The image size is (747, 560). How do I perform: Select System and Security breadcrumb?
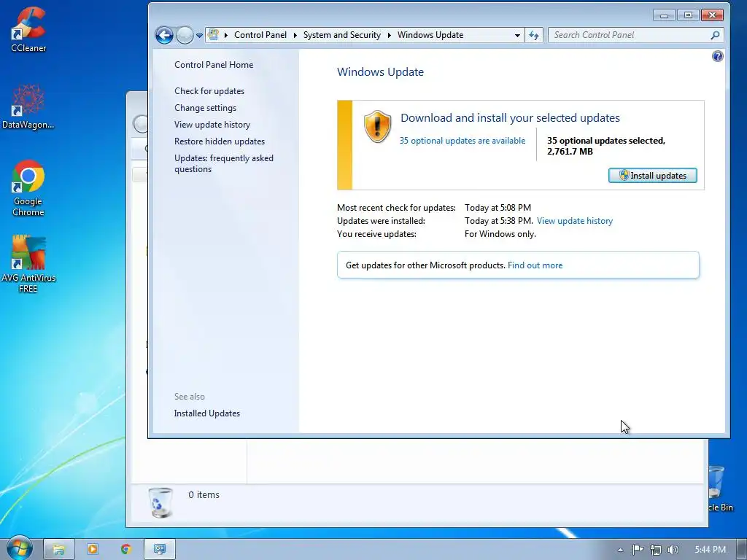tap(341, 35)
